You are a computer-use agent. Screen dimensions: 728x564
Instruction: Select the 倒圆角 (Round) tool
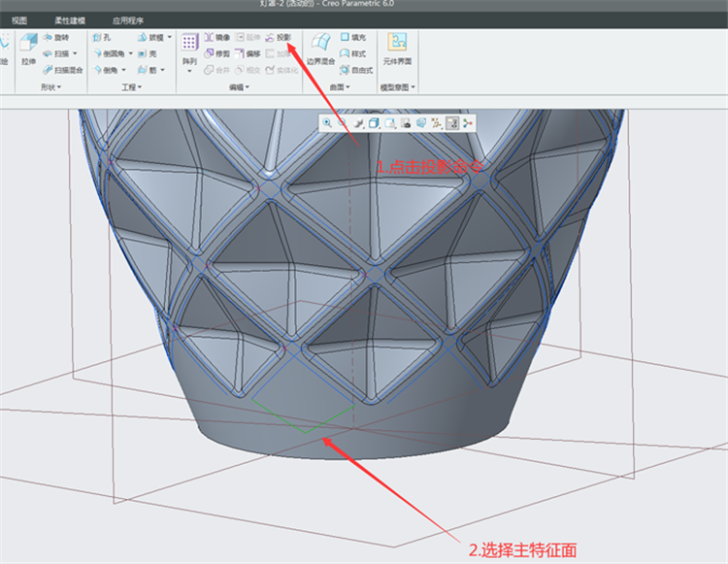109,53
